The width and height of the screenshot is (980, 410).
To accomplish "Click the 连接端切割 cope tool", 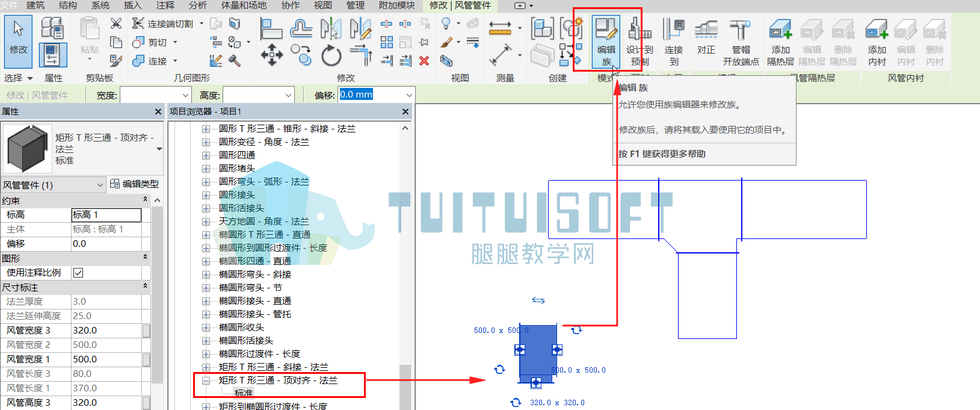I will 163,23.
